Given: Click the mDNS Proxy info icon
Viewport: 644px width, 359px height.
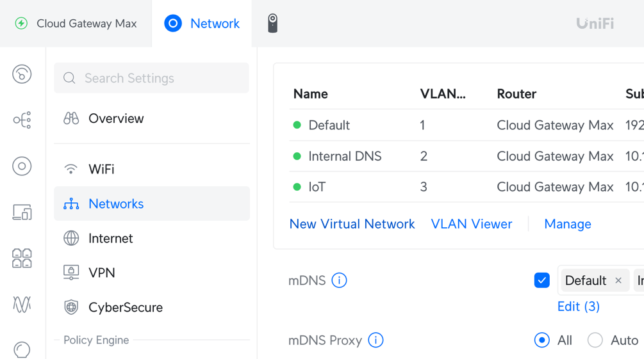Looking at the screenshot, I should tap(376, 340).
